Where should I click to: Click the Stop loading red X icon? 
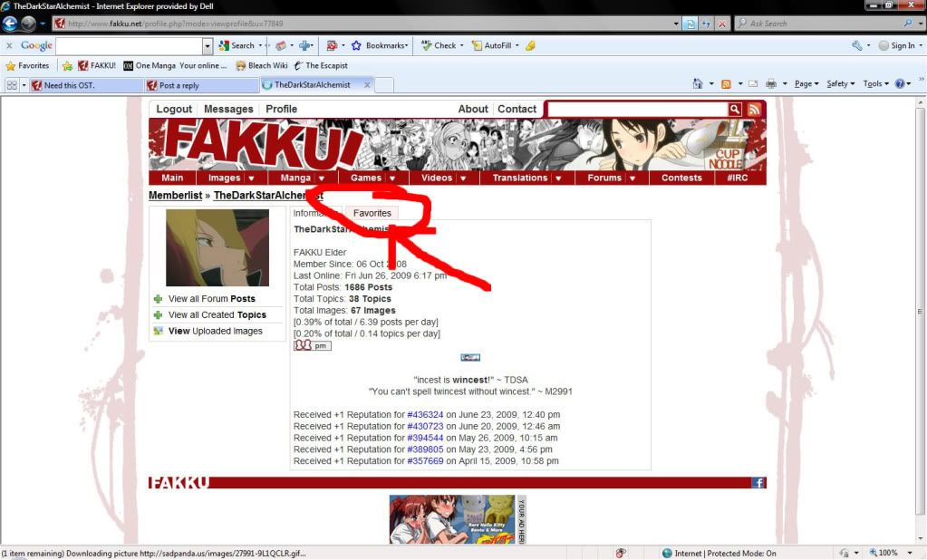point(722,24)
